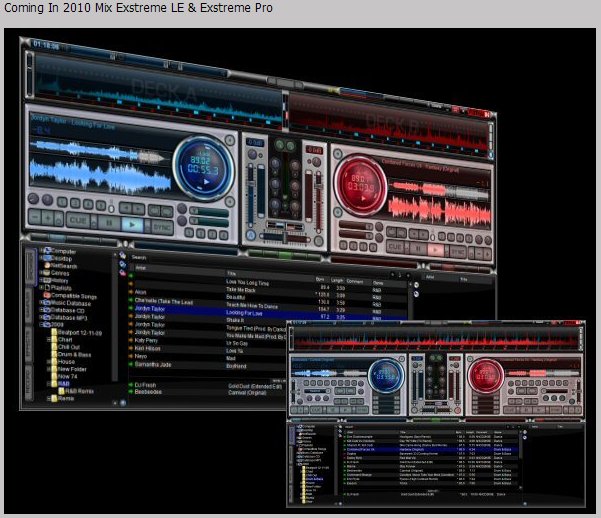Click the smaller skin preview screenshot

pos(440,410)
